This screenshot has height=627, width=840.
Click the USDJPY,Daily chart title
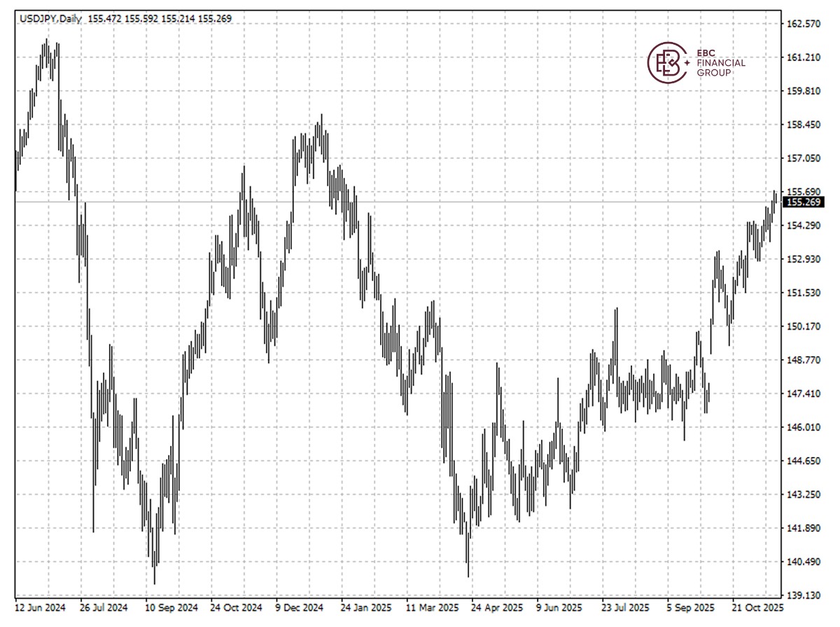50,19
